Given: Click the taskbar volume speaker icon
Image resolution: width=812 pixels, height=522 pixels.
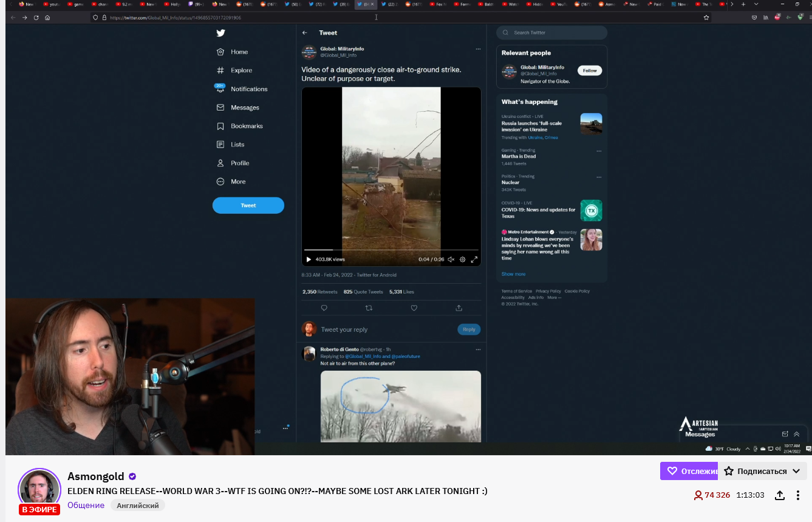Looking at the screenshot, I should coord(778,448).
